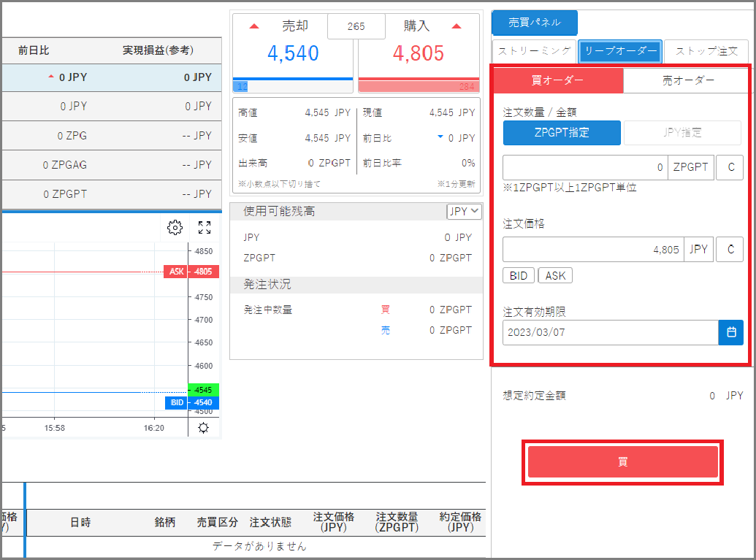Switch to 買オーダー tab
The image size is (756, 560).
pos(558,80)
